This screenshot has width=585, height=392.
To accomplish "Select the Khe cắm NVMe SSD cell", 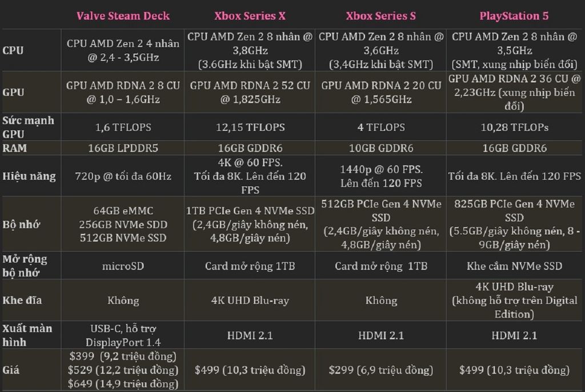I will [x=515, y=266].
